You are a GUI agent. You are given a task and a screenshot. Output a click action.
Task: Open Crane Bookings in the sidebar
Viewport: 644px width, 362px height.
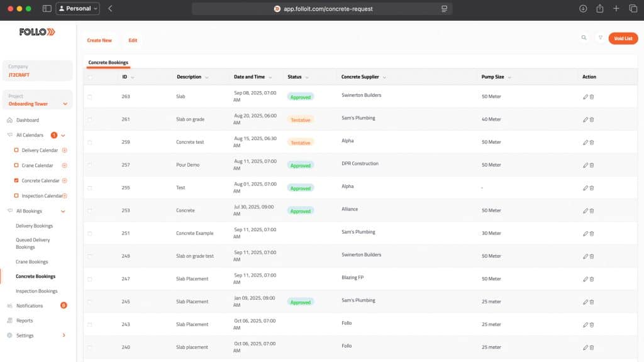tap(32, 261)
